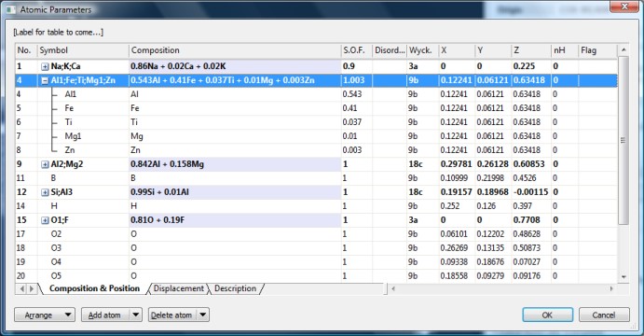Select the Composition & Position tab
The height and width of the screenshot is (336, 644).
tap(94, 288)
